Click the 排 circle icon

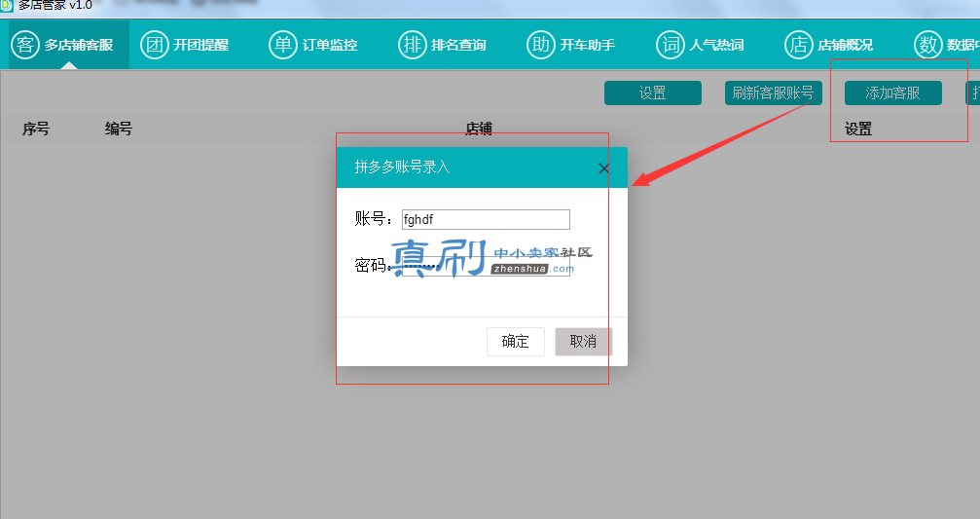point(413,45)
